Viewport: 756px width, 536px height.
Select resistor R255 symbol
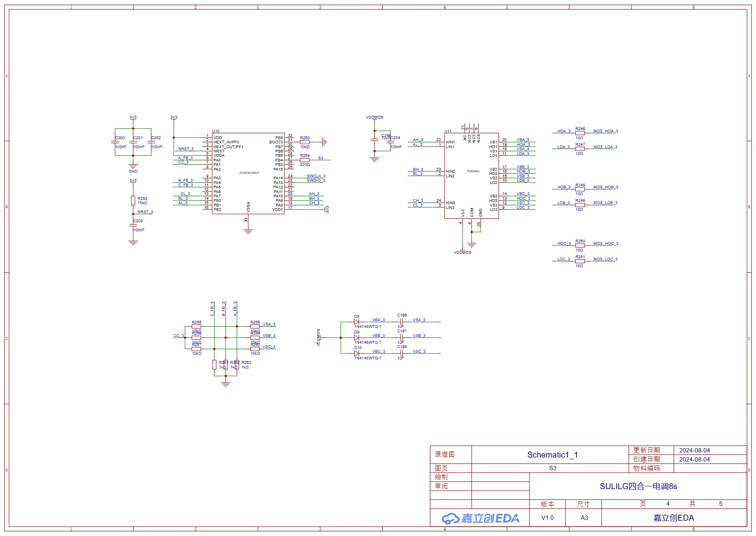(x=196, y=327)
